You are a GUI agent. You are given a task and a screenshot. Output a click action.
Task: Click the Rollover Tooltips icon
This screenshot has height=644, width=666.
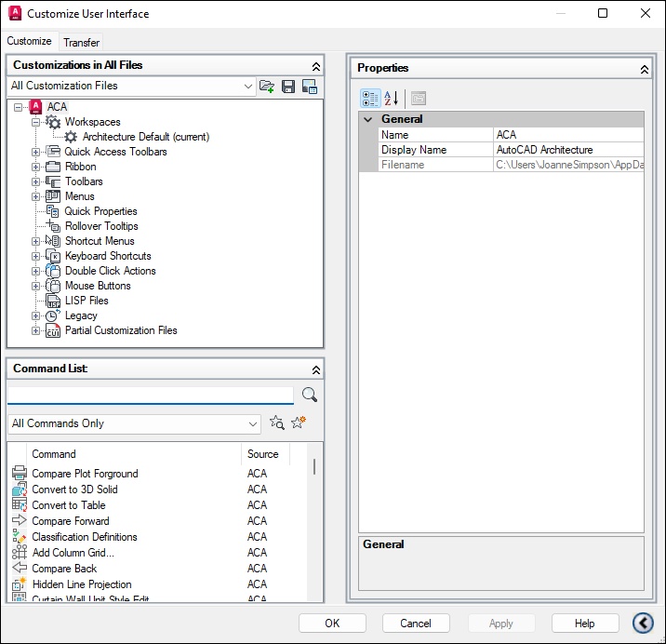point(53,226)
